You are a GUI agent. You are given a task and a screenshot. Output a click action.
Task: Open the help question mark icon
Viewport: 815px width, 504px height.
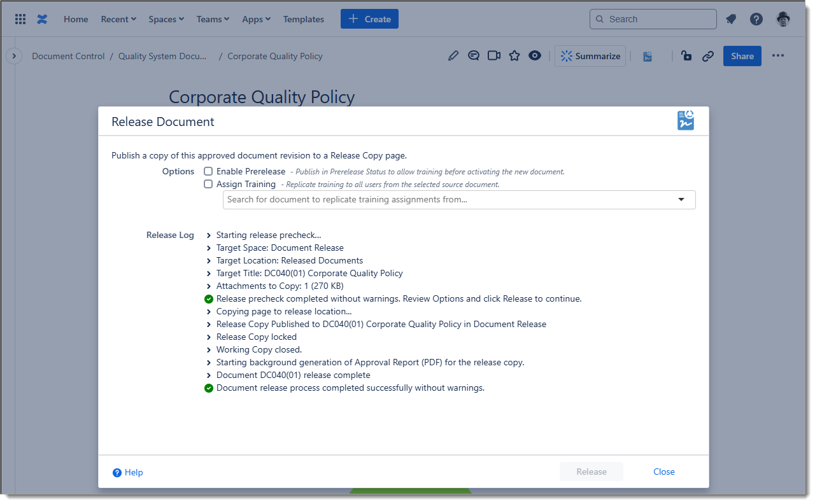point(756,19)
